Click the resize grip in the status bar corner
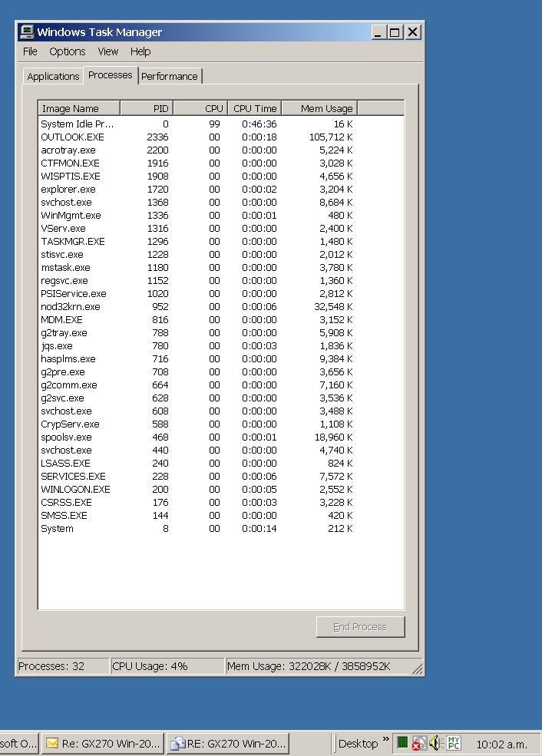The height and width of the screenshot is (756, 542). 417,669
